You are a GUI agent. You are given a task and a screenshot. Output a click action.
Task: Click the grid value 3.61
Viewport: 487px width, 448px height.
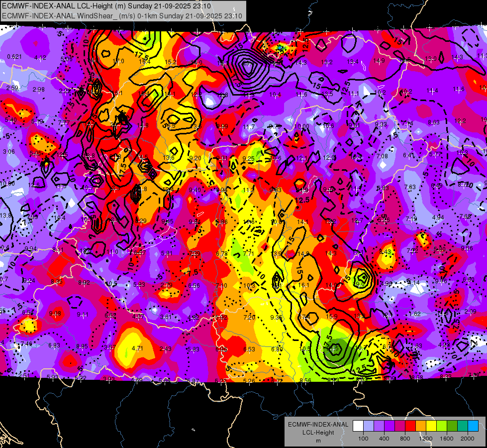click(166, 317)
